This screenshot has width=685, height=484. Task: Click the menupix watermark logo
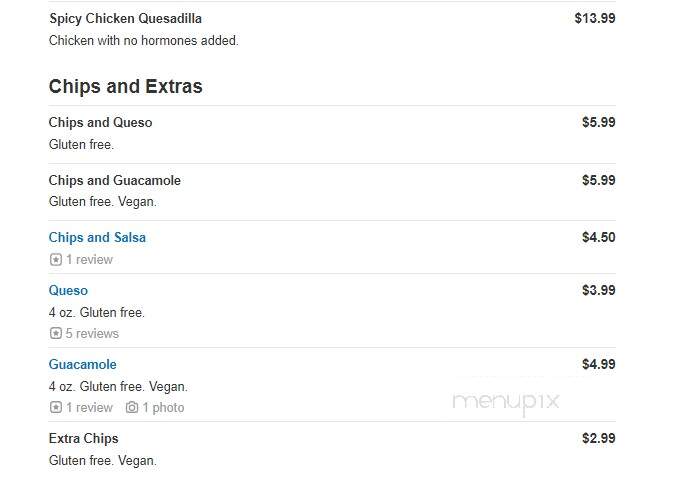(505, 402)
